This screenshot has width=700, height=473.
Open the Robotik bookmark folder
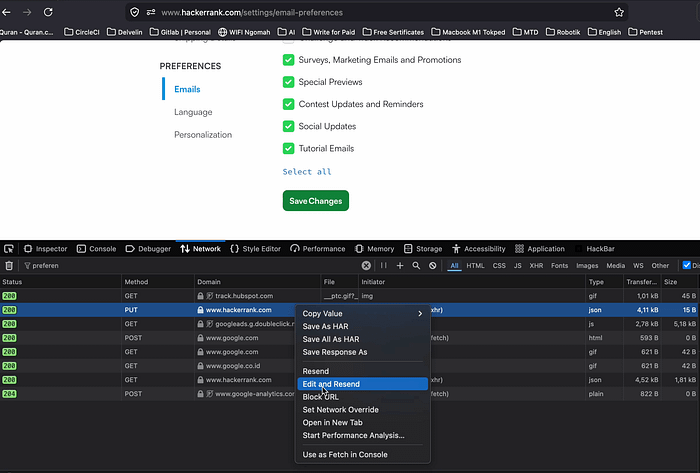pyautogui.click(x=563, y=32)
